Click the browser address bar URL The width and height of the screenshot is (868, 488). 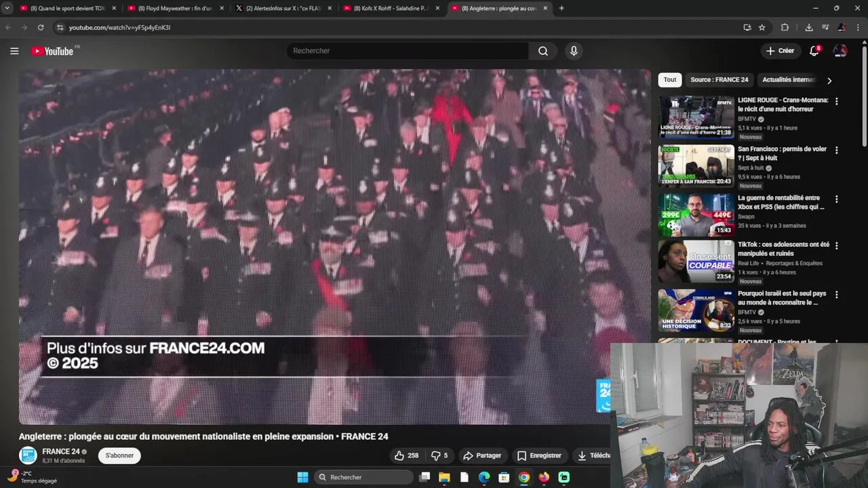119,27
